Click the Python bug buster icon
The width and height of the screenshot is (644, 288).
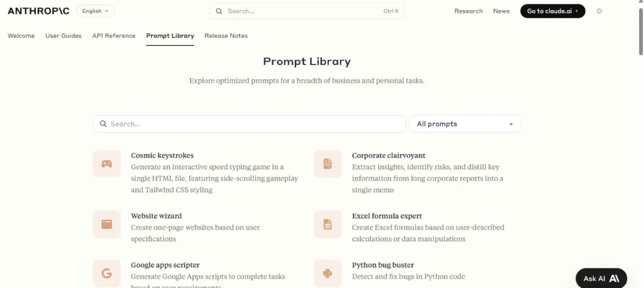click(x=328, y=274)
